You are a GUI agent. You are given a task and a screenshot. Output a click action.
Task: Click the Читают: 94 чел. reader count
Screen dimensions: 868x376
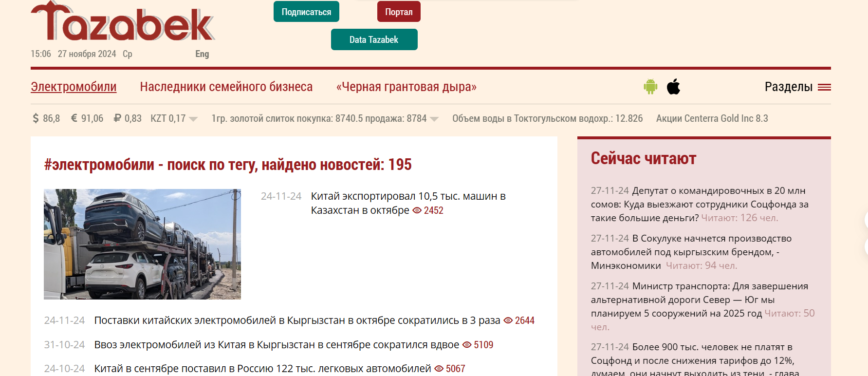(x=702, y=265)
